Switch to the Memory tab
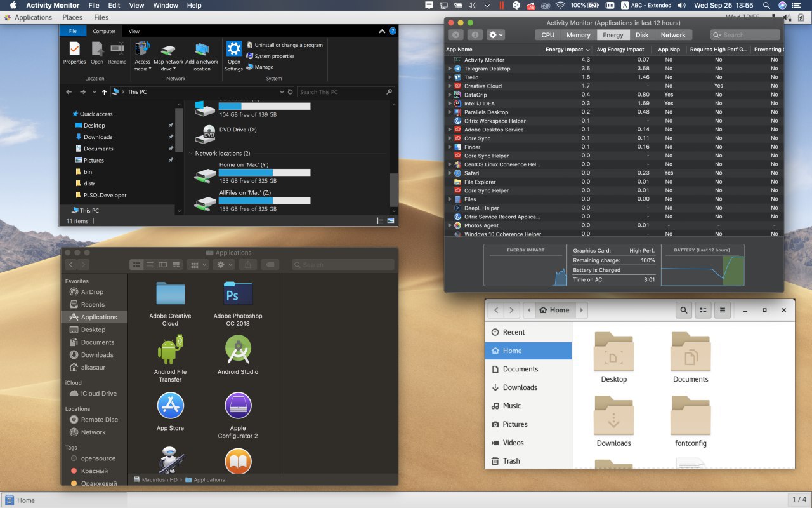Screen dimensions: 812x508 [578, 35]
